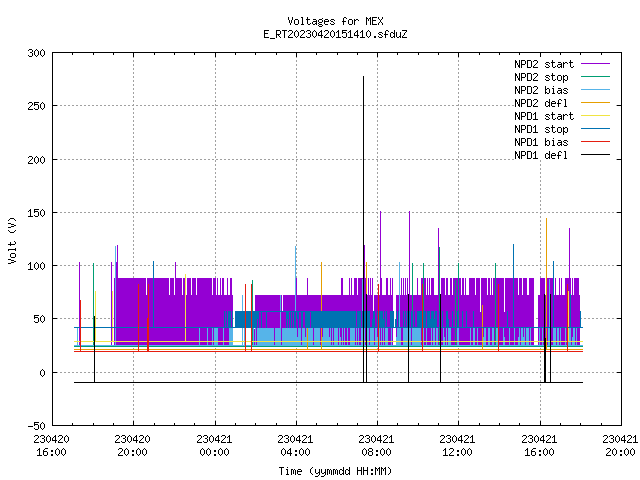Click the NPD2 start purple legend line
The width and height of the screenshot is (640, 480).
click(x=595, y=64)
